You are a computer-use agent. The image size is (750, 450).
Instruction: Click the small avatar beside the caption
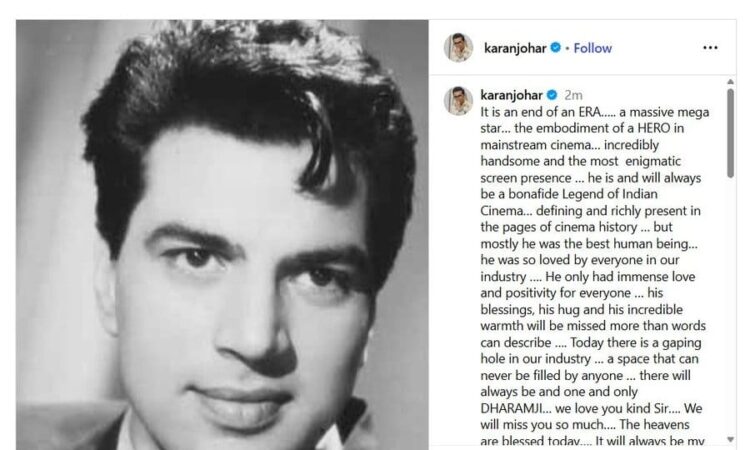[x=458, y=101]
